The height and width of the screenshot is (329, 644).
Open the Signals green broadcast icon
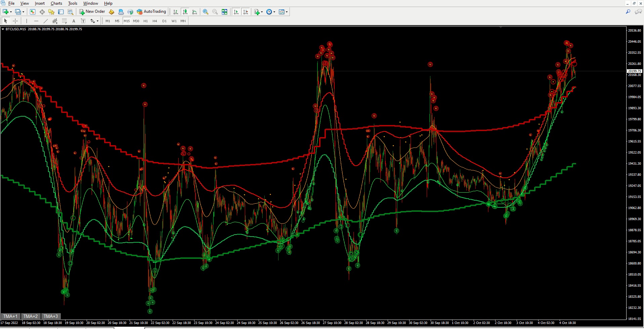coord(130,12)
